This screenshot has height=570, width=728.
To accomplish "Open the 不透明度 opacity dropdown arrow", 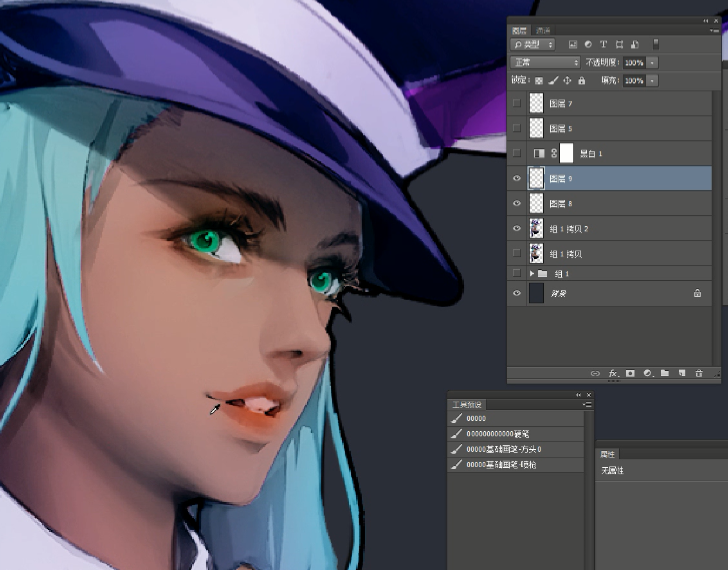I will pyautogui.click(x=652, y=63).
